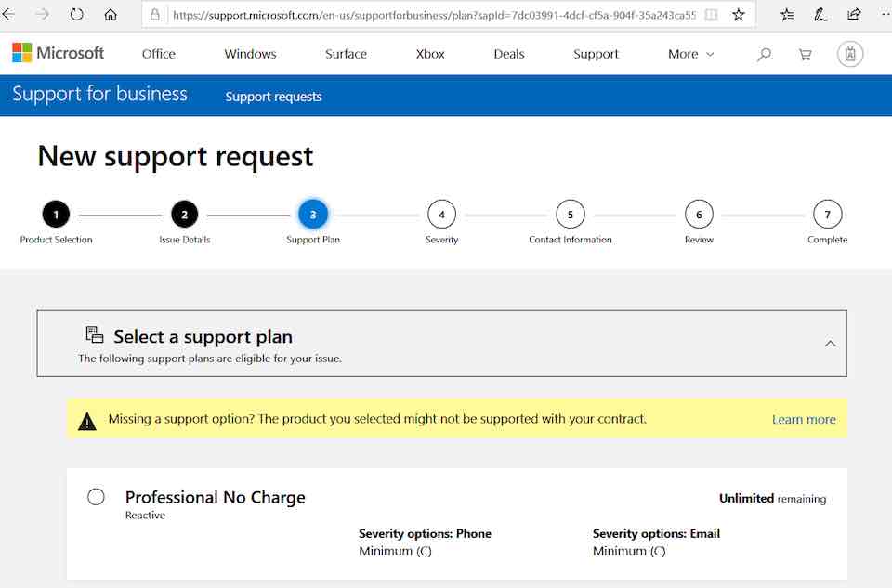Click step 7 Complete circle

click(827, 215)
